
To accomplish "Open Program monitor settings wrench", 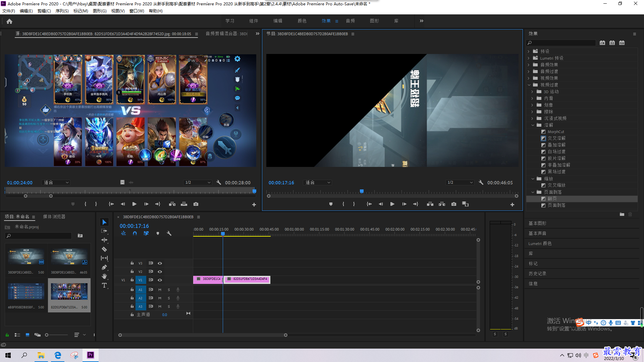I will 481,182.
